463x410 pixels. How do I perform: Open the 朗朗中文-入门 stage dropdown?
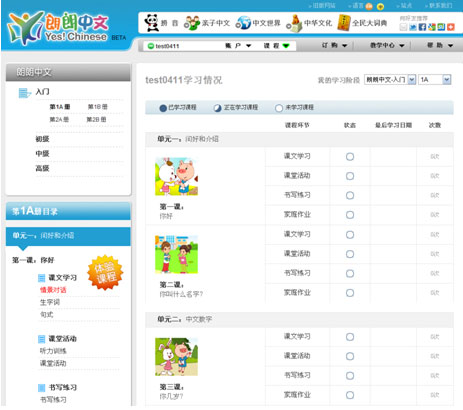click(390, 79)
